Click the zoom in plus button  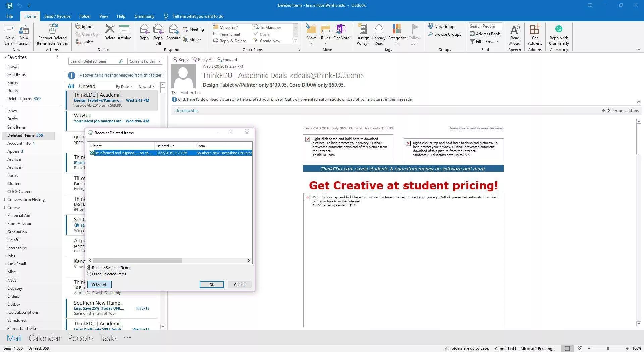[x=627, y=349]
